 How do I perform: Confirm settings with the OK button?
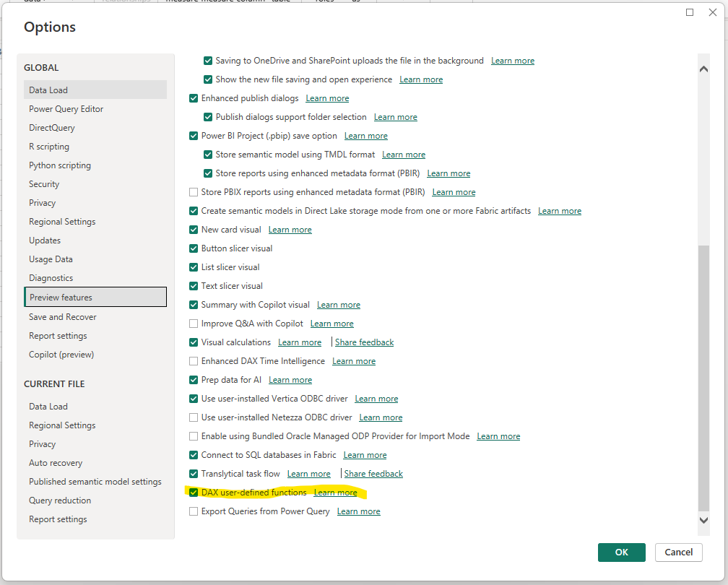tap(621, 552)
